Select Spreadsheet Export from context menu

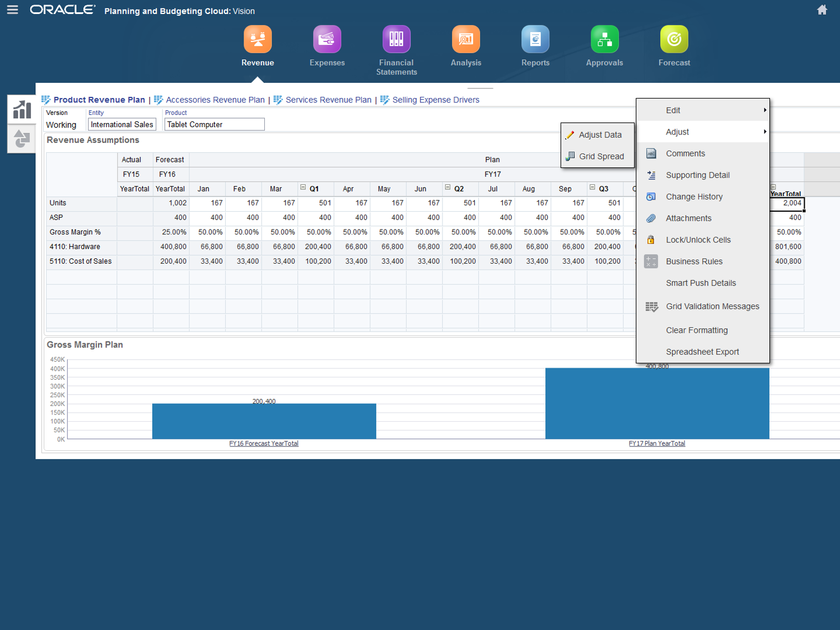click(x=702, y=352)
